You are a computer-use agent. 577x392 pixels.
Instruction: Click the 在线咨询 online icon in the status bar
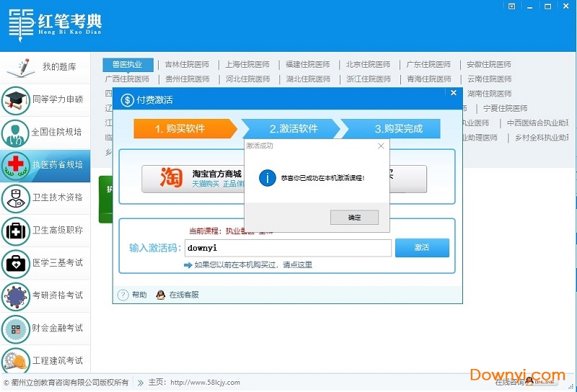[541, 382]
